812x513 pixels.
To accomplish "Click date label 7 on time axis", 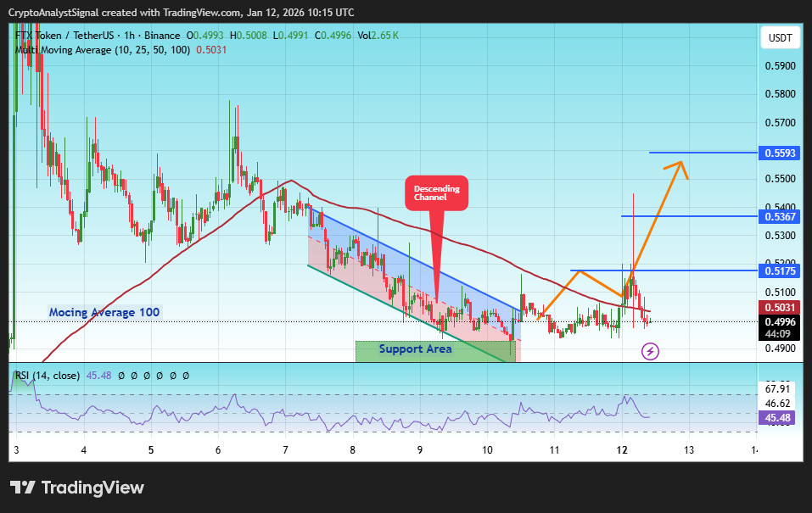I will pyautogui.click(x=285, y=450).
